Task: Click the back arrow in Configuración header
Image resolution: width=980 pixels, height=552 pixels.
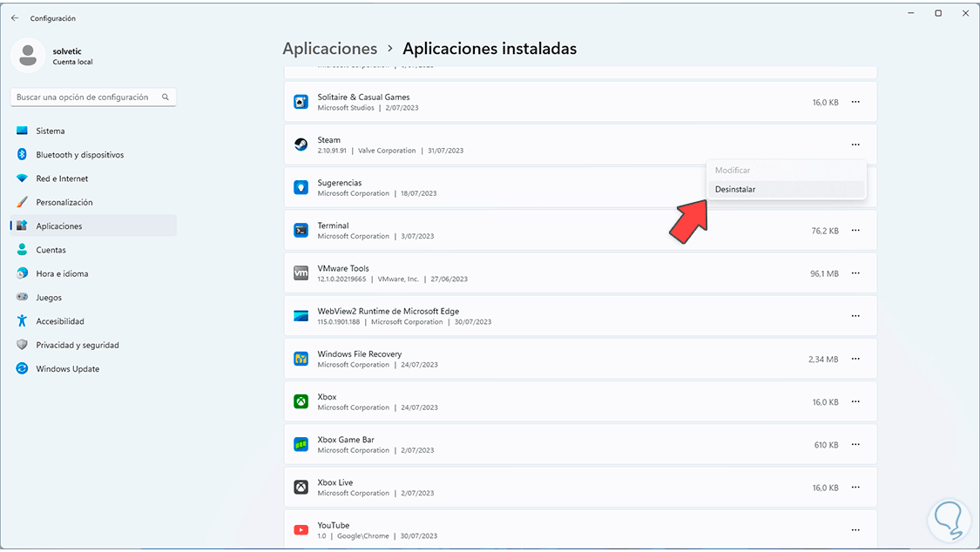Action: coord(15,18)
